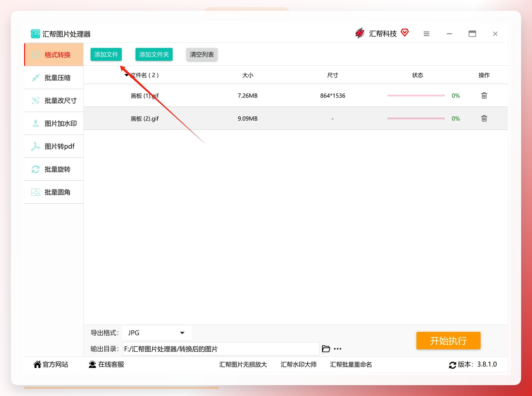The height and width of the screenshot is (396, 532).
Task: Click the version refresh icon
Action: click(x=453, y=365)
